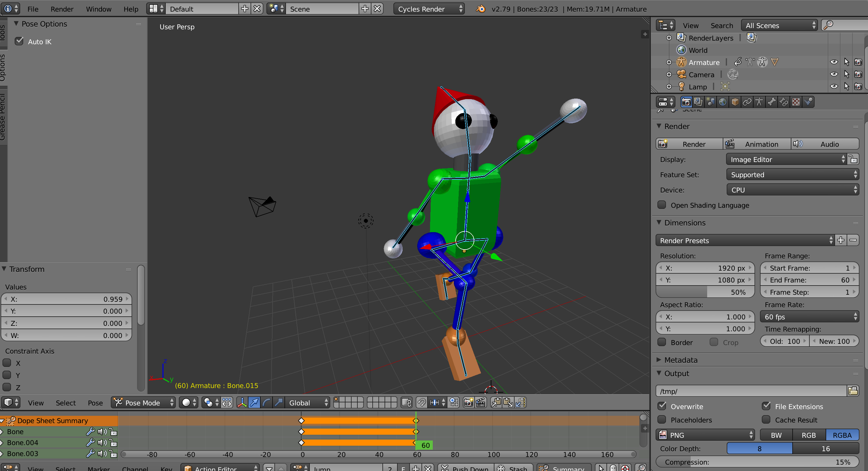Open the World properties tab icon
Image resolution: width=868 pixels, height=471 pixels.
(722, 102)
